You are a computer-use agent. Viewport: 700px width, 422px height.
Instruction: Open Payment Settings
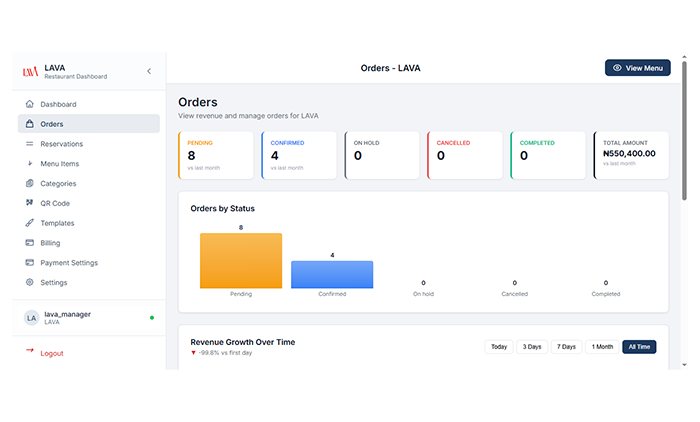(89, 263)
